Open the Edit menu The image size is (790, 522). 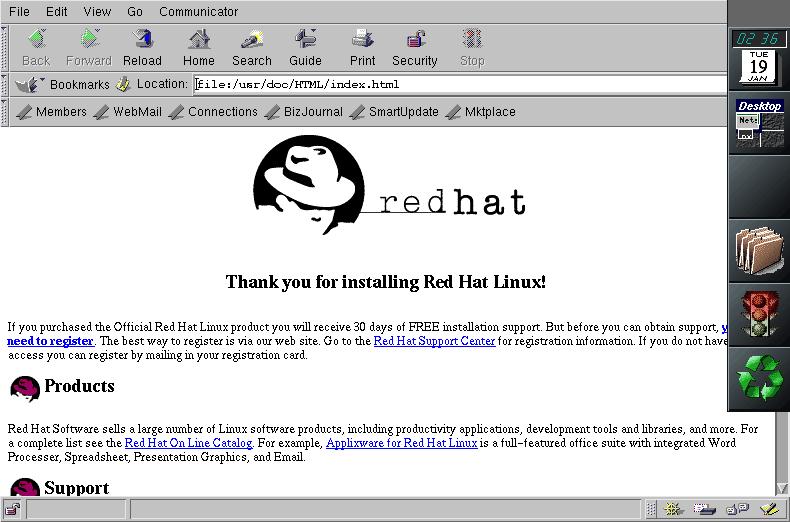pyautogui.click(x=56, y=11)
